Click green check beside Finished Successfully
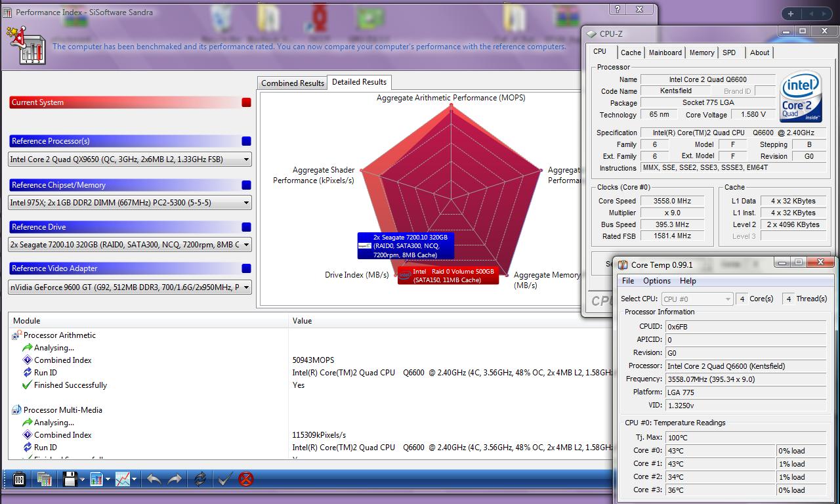The height and width of the screenshot is (504, 840). pos(27,385)
